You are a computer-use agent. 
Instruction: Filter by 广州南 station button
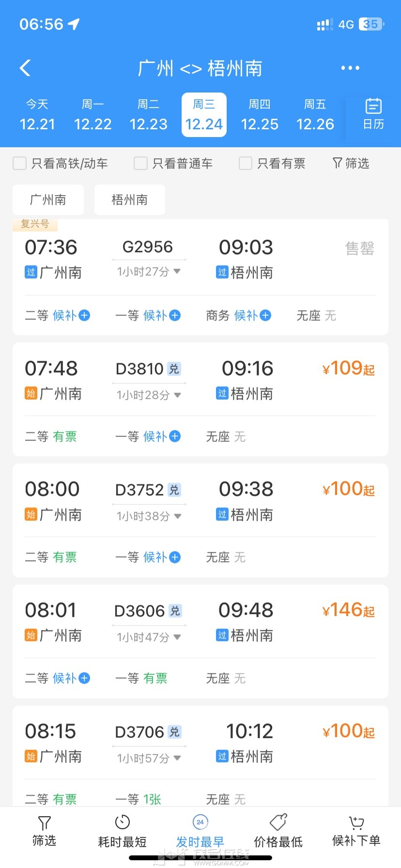click(x=48, y=200)
